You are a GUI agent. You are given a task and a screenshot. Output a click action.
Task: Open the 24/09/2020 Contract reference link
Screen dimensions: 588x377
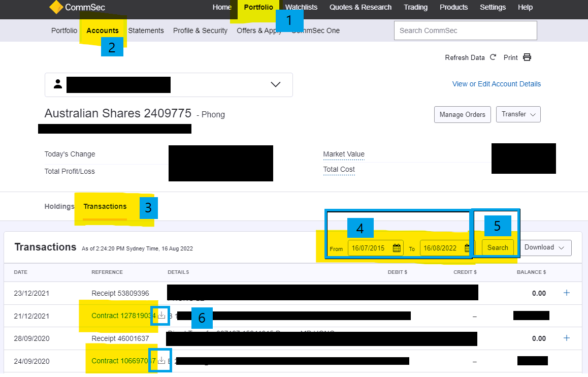point(123,361)
